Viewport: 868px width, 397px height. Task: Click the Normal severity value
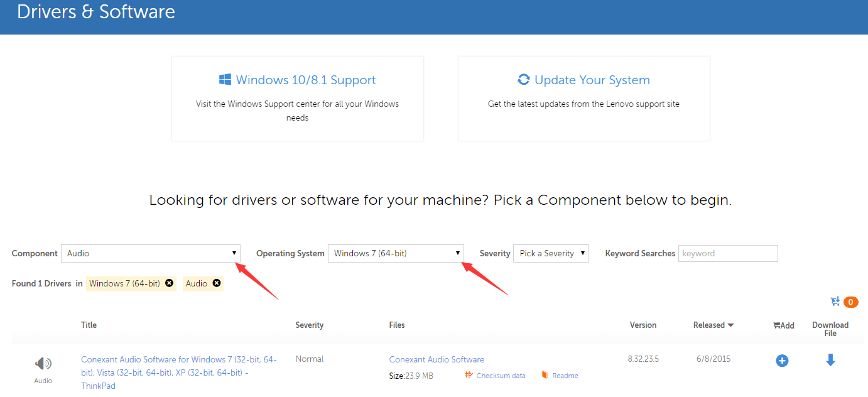[x=310, y=359]
